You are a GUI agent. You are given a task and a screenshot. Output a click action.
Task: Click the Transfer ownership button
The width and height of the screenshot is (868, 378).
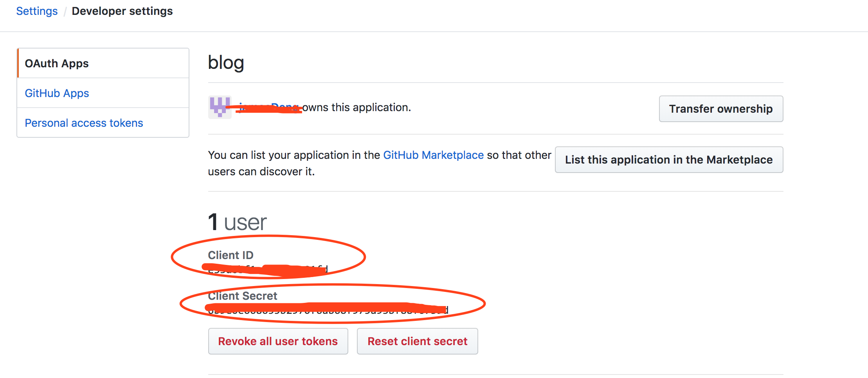point(721,109)
